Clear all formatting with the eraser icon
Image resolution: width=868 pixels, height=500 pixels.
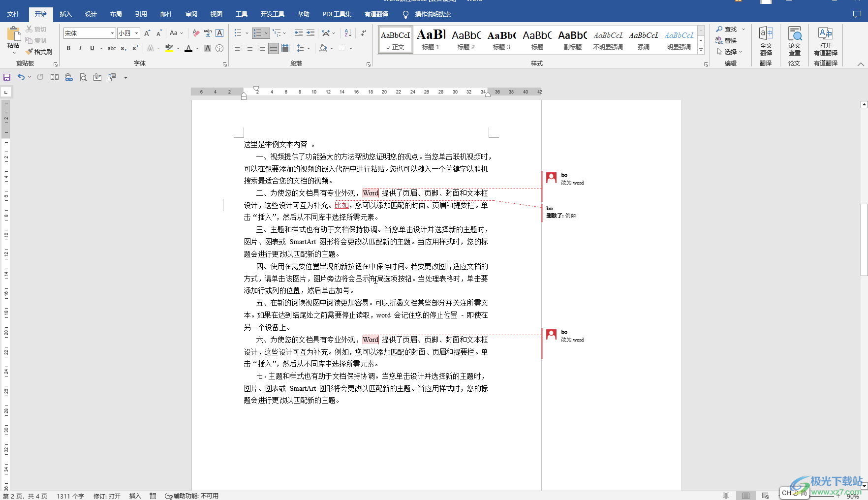196,33
